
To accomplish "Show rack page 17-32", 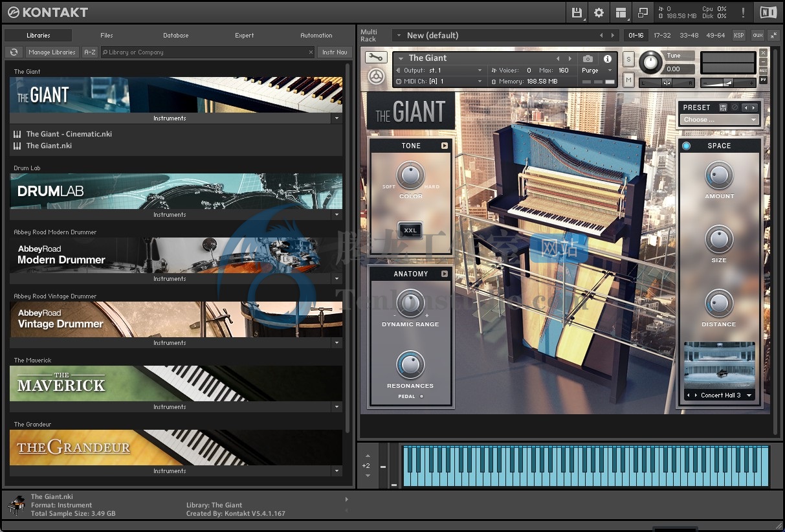I will click(x=662, y=35).
